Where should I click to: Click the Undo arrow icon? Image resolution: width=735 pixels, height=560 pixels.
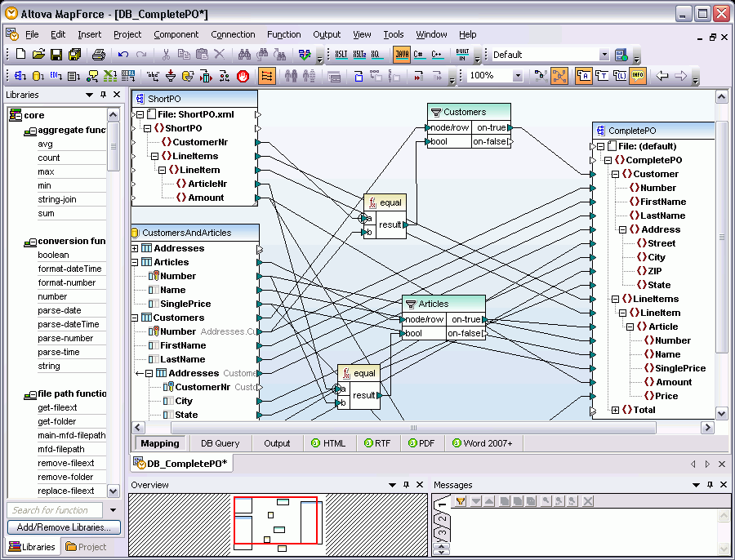tap(122, 55)
